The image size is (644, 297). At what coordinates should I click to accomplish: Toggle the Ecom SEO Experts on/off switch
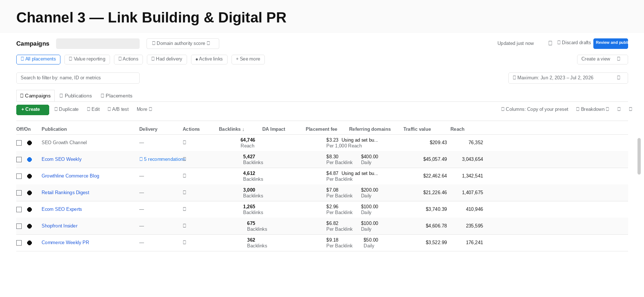coord(30,210)
